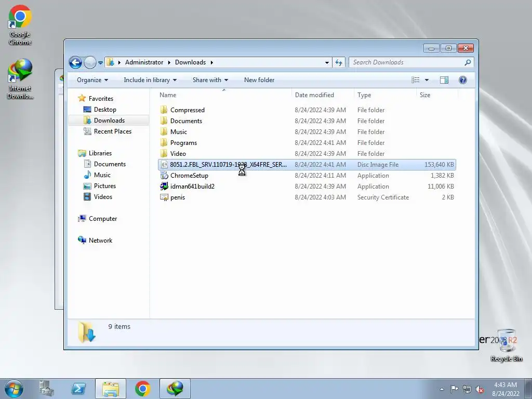Select the Documents folder in file list
The width and height of the screenshot is (532, 399).
click(x=186, y=121)
